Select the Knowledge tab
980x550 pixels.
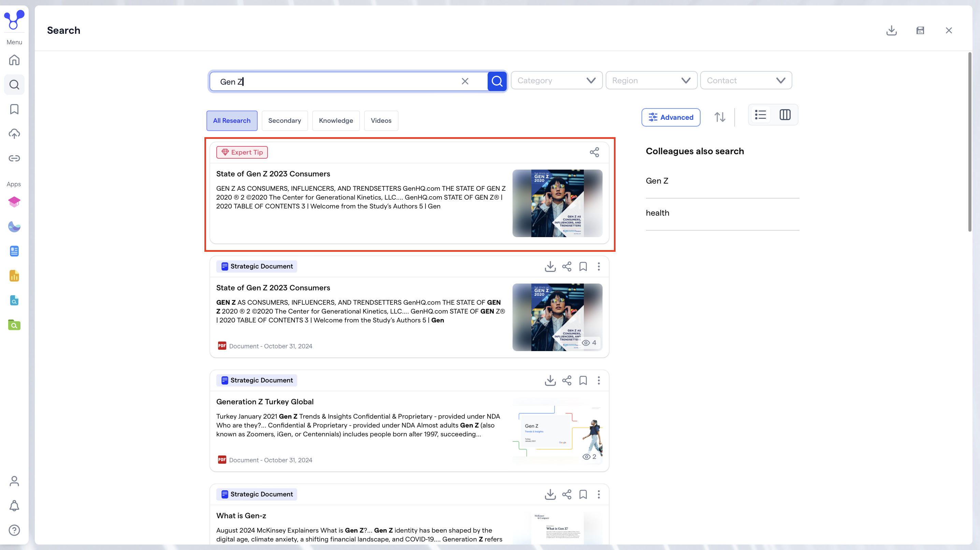pyautogui.click(x=336, y=120)
